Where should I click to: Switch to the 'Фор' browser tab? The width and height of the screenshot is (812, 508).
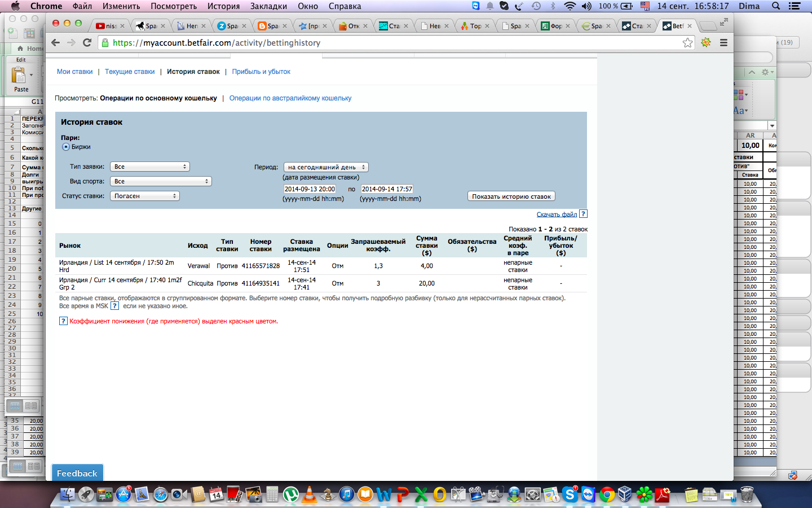tap(556, 26)
